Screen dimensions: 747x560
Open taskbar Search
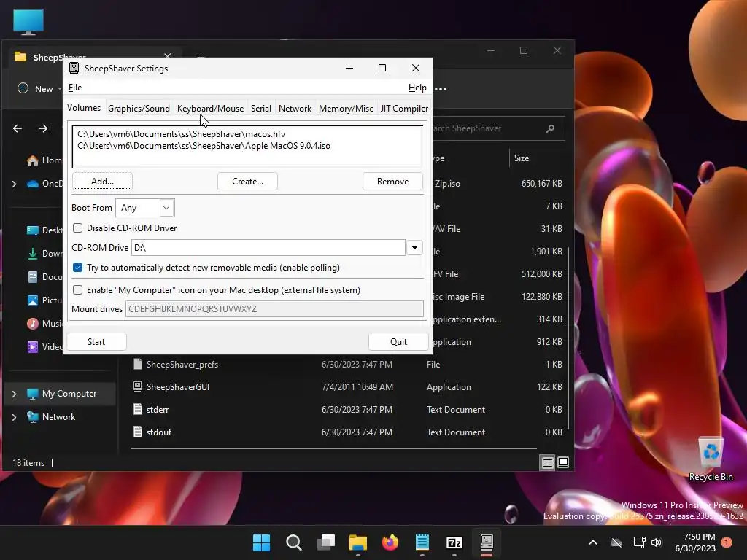[x=293, y=542]
